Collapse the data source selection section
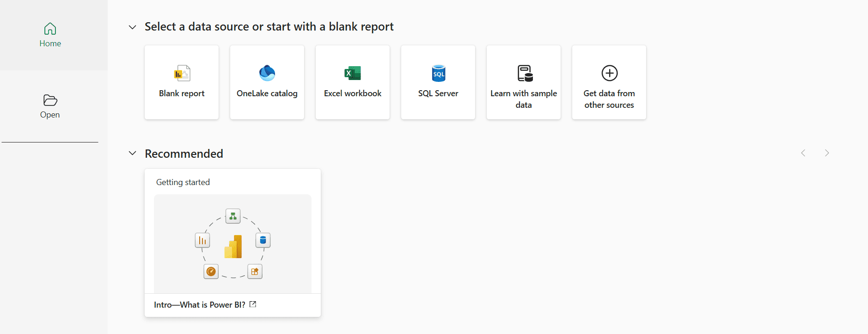 pyautogui.click(x=132, y=27)
